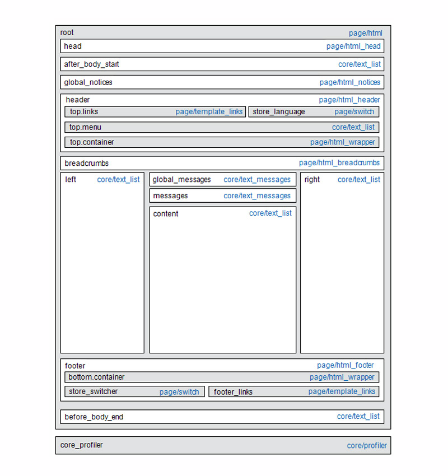Select the 'header' block name
This screenshot has width=448, height=476.
78,100
